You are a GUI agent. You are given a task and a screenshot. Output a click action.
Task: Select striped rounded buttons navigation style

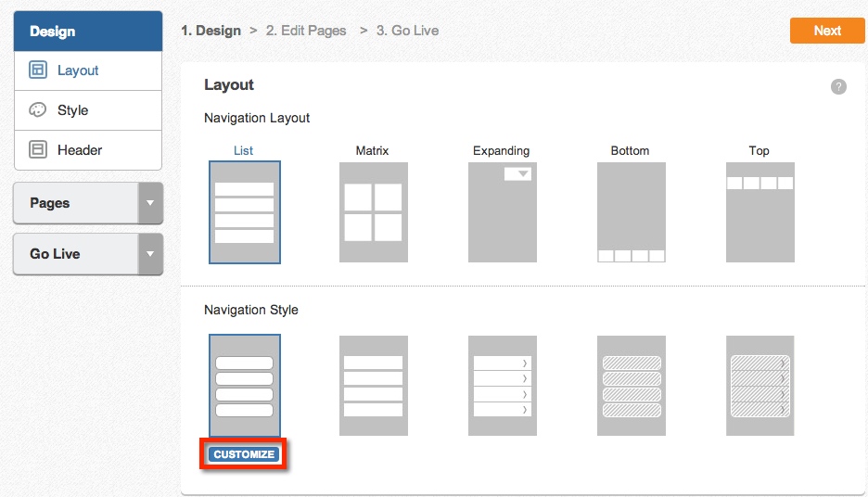(x=632, y=386)
